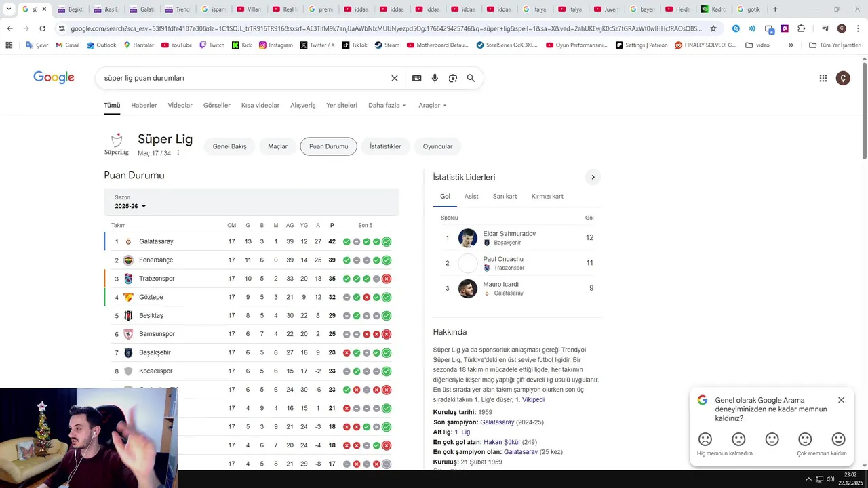Open the Vikipedi link
The width and height of the screenshot is (868, 488).
533,399
